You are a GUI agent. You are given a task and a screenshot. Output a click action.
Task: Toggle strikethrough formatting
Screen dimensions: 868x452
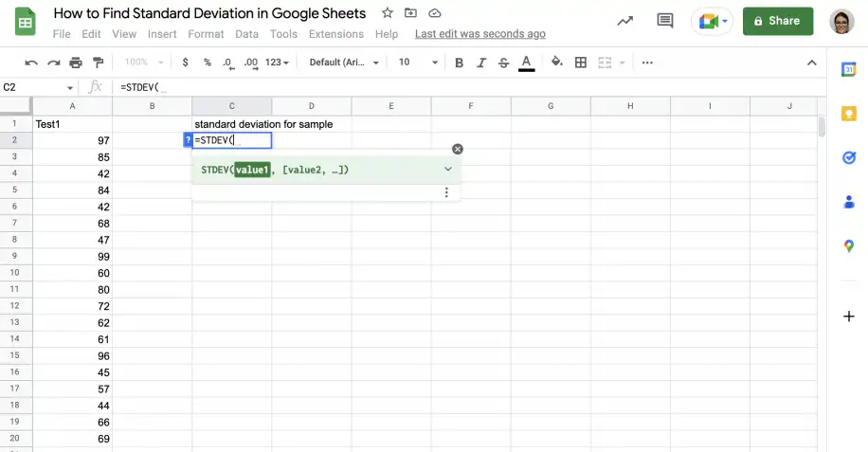point(503,63)
